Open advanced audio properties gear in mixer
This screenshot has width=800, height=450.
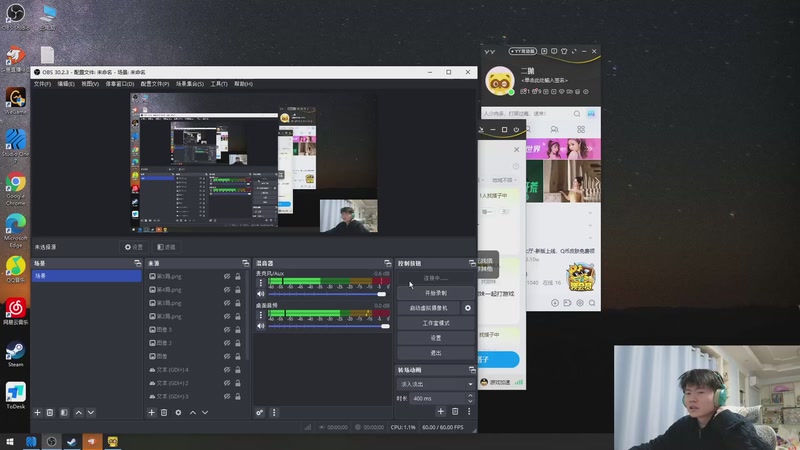click(260, 412)
